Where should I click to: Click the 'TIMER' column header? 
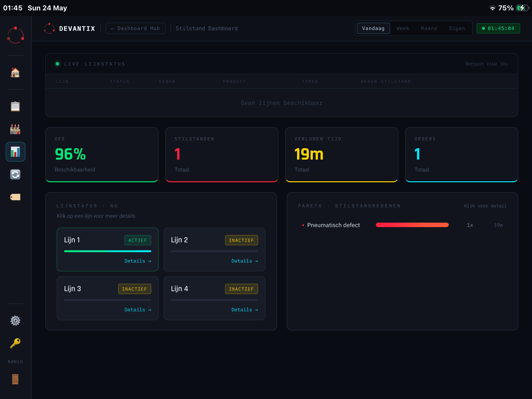[x=310, y=82]
